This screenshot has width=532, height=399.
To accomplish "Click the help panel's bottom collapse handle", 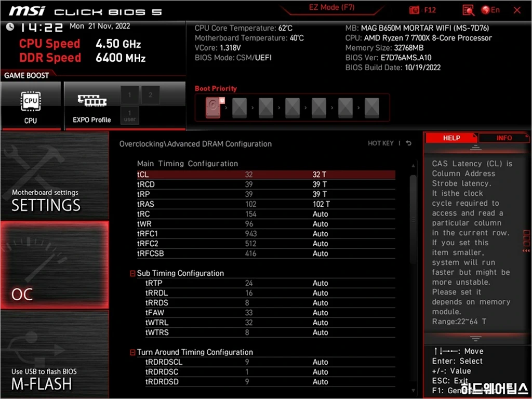I will click(475, 338).
